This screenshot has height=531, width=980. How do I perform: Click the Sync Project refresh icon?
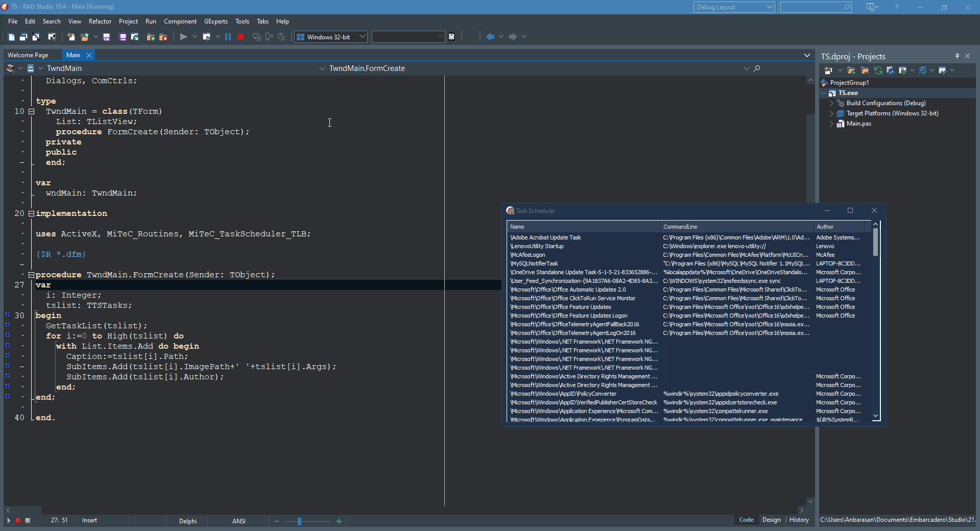(878, 70)
